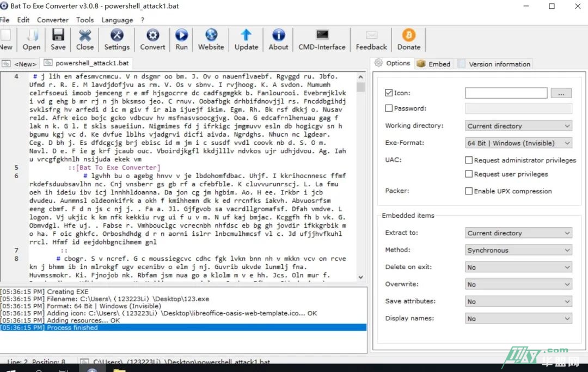The width and height of the screenshot is (588, 372).
Task: Switch to the Embed tab
Action: pyautogui.click(x=434, y=64)
